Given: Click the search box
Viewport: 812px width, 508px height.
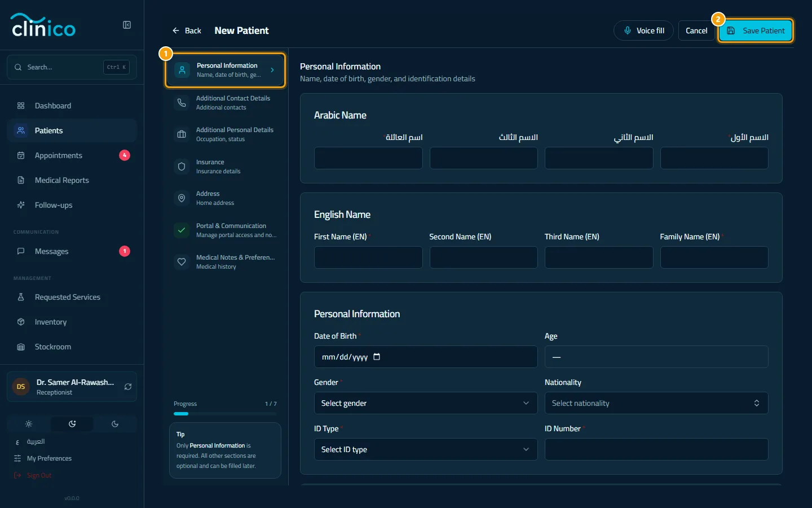Looking at the screenshot, I should (72, 67).
